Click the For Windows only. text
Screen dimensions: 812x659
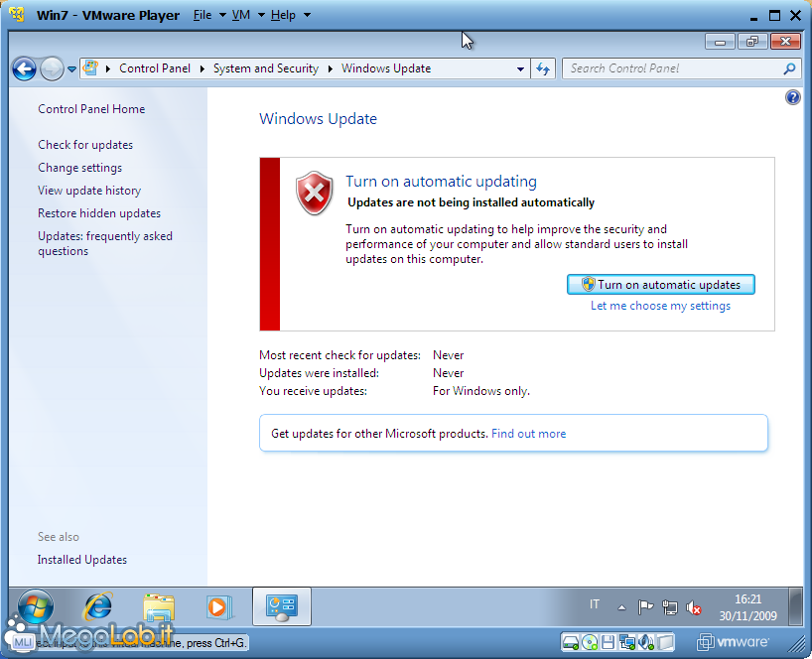click(x=481, y=391)
